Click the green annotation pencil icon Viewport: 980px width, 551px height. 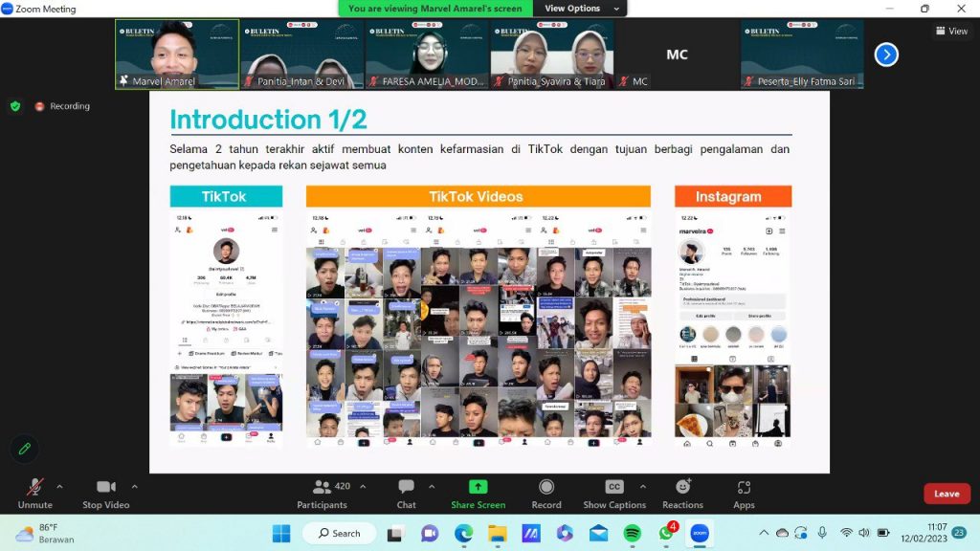(25, 448)
